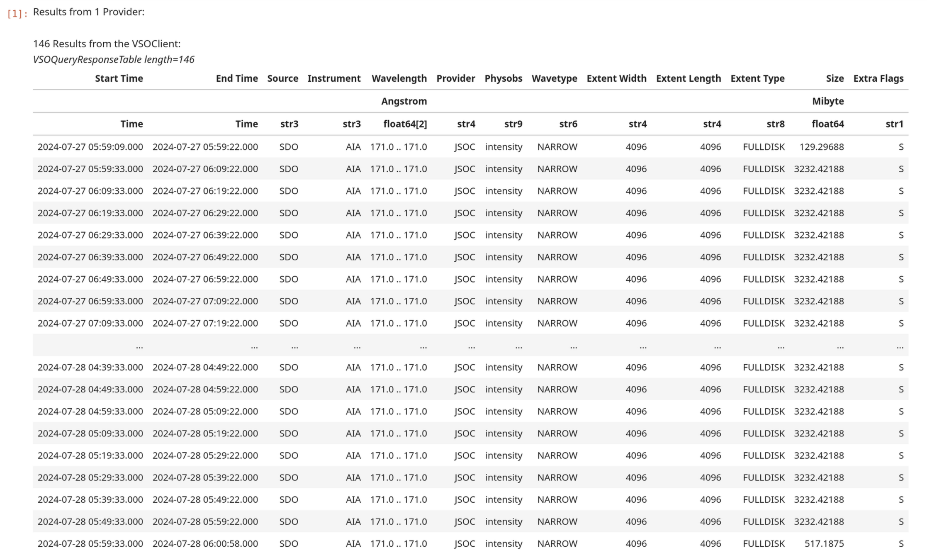Click the Extent Type column header
Image resolution: width=927 pixels, height=560 pixels.
(757, 78)
